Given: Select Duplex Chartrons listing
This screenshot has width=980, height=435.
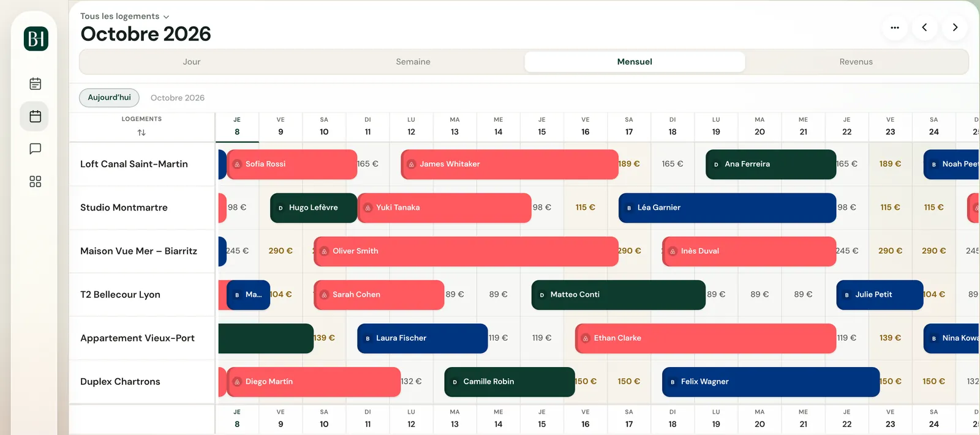Looking at the screenshot, I should pos(120,382).
